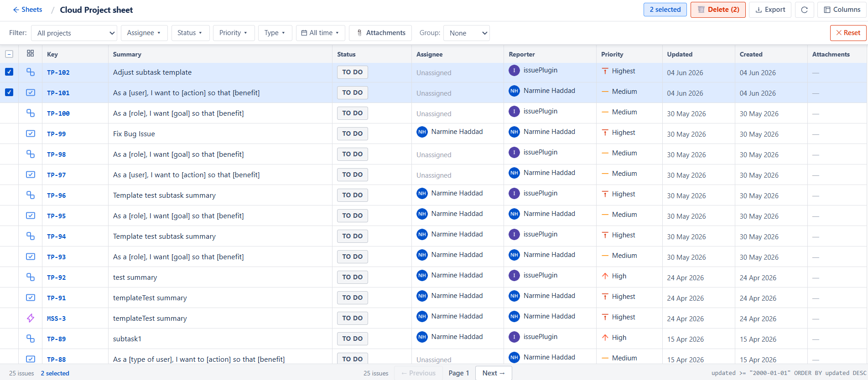Uncheck the TP-102 row checkbox
The width and height of the screenshot is (868, 380).
tap(9, 72)
